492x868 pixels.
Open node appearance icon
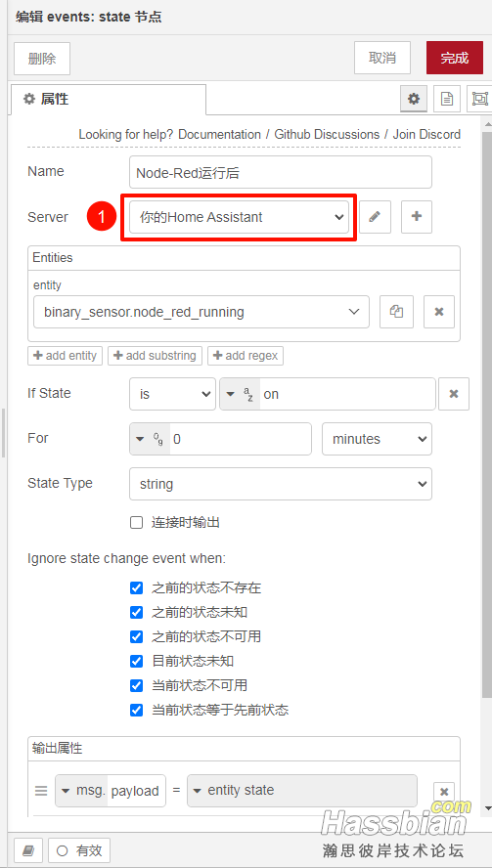[480, 99]
